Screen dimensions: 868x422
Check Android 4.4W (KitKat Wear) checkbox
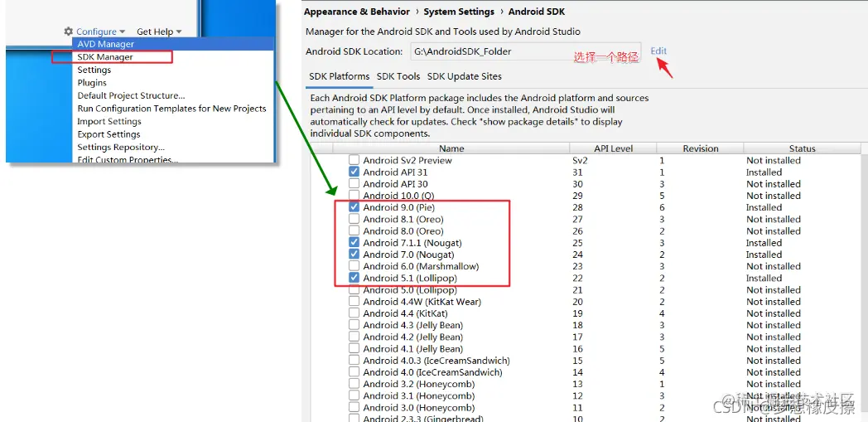pyautogui.click(x=354, y=302)
